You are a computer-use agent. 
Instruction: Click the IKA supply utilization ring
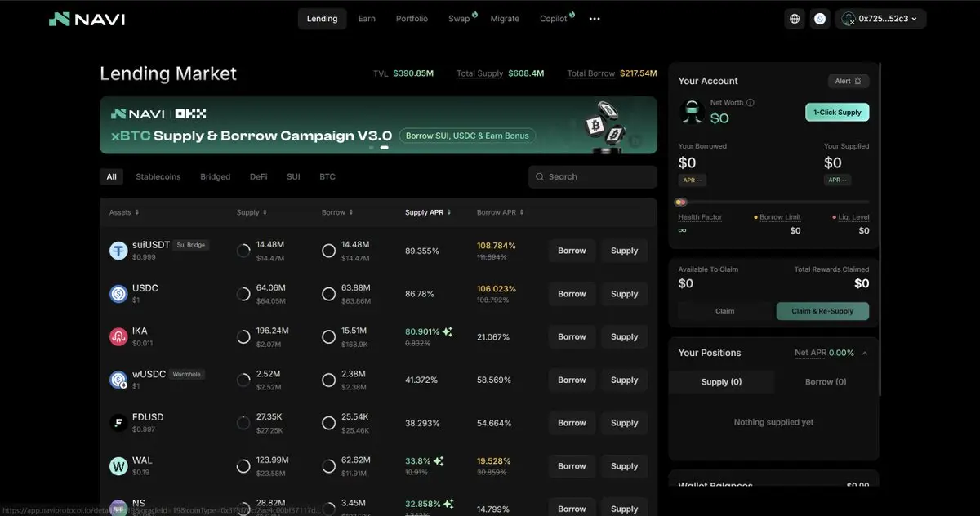click(243, 336)
